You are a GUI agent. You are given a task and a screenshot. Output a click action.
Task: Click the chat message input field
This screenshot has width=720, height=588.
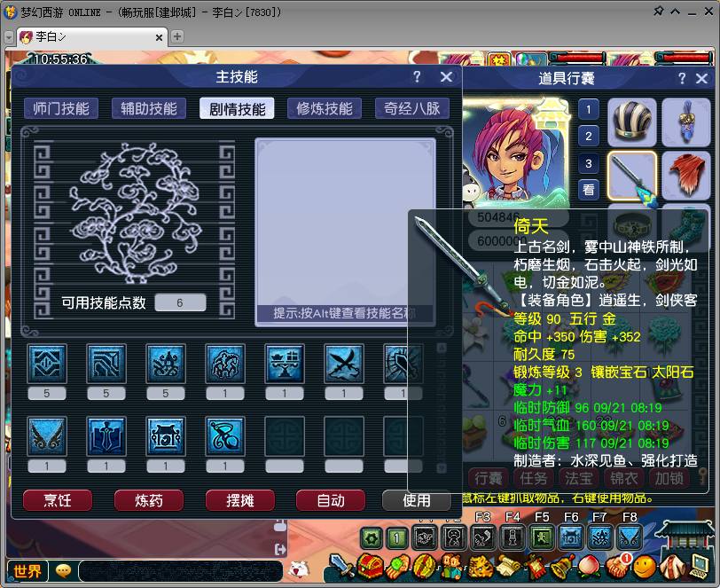click(181, 571)
